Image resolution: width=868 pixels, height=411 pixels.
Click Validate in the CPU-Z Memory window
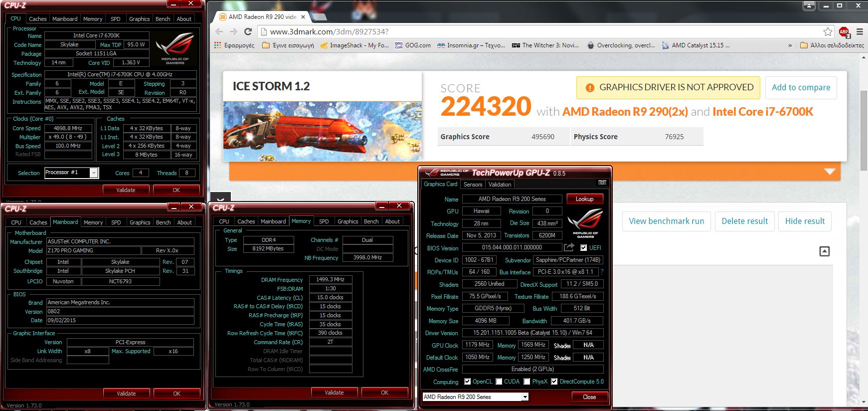tap(334, 393)
